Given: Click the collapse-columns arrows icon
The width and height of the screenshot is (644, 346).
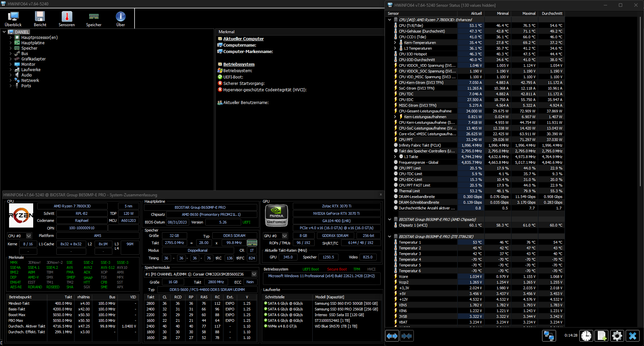Looking at the screenshot, I should [x=407, y=336].
